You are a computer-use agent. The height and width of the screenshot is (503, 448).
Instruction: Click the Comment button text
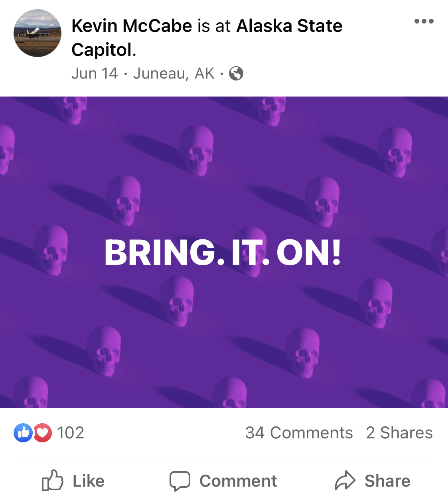coord(238,481)
